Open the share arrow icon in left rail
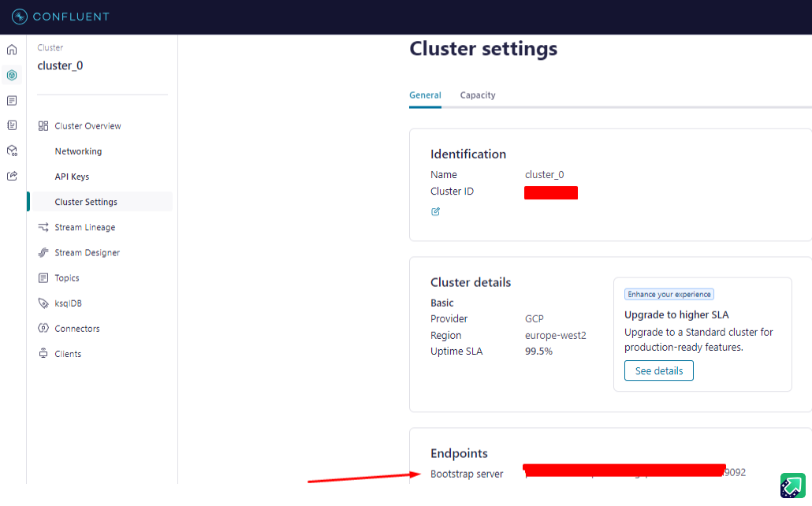 pos(12,176)
